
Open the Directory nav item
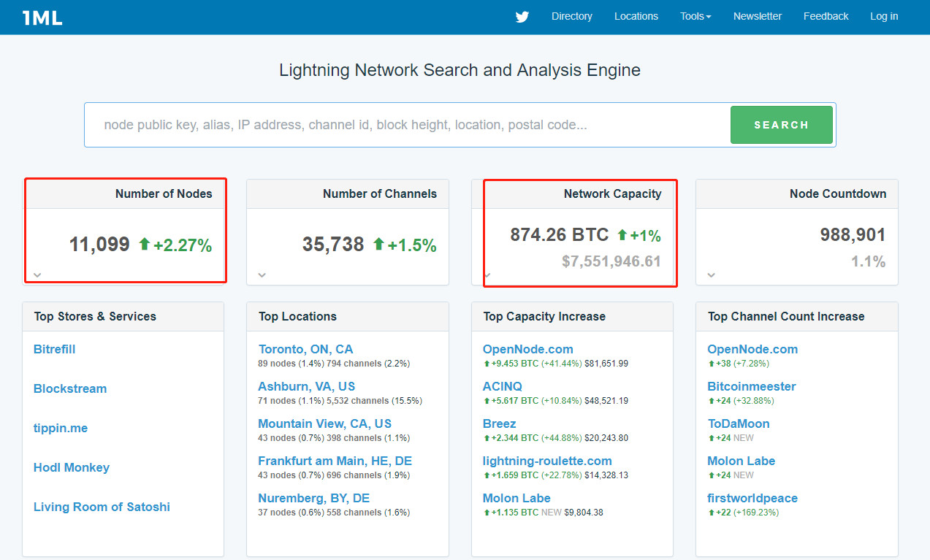(x=572, y=16)
